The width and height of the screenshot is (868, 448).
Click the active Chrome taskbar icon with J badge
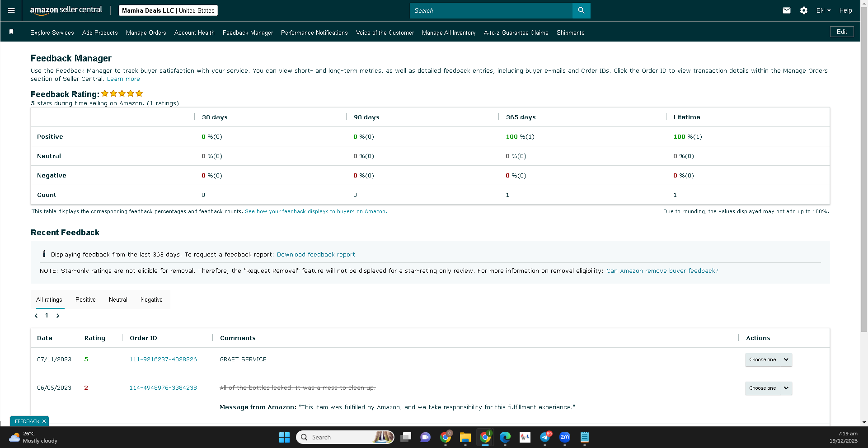coord(485,437)
